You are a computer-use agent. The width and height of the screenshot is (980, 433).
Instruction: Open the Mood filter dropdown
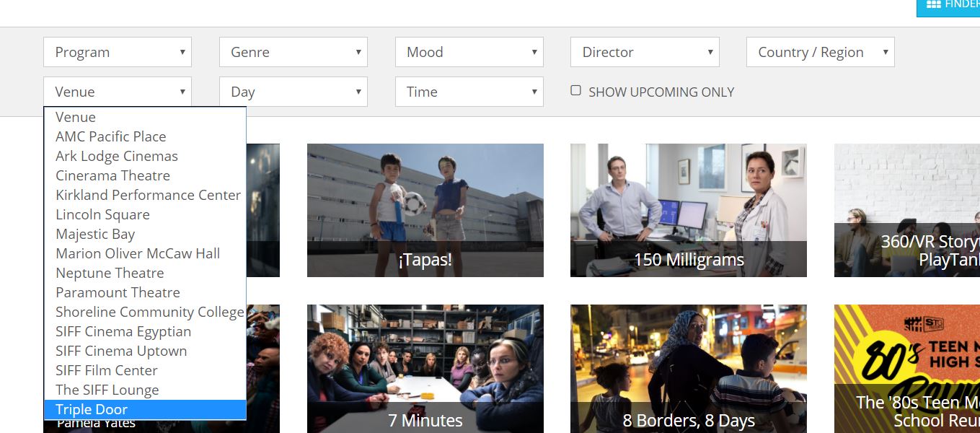point(469,52)
